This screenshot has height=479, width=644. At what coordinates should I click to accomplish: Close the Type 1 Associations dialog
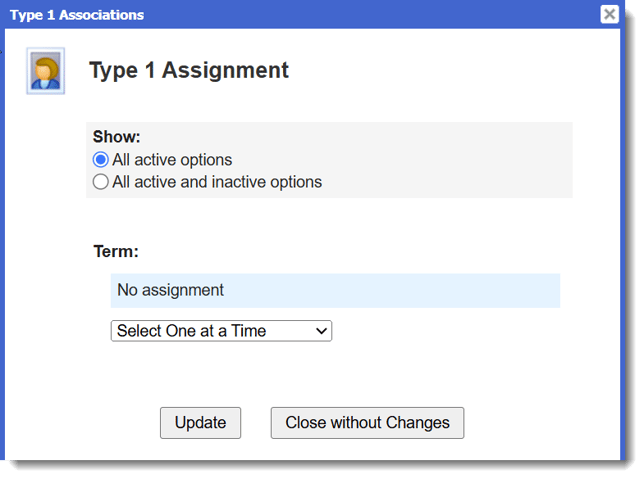click(609, 14)
